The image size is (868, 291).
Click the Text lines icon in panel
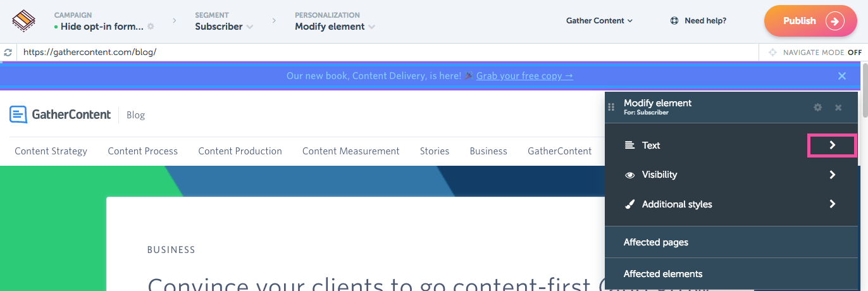click(629, 145)
